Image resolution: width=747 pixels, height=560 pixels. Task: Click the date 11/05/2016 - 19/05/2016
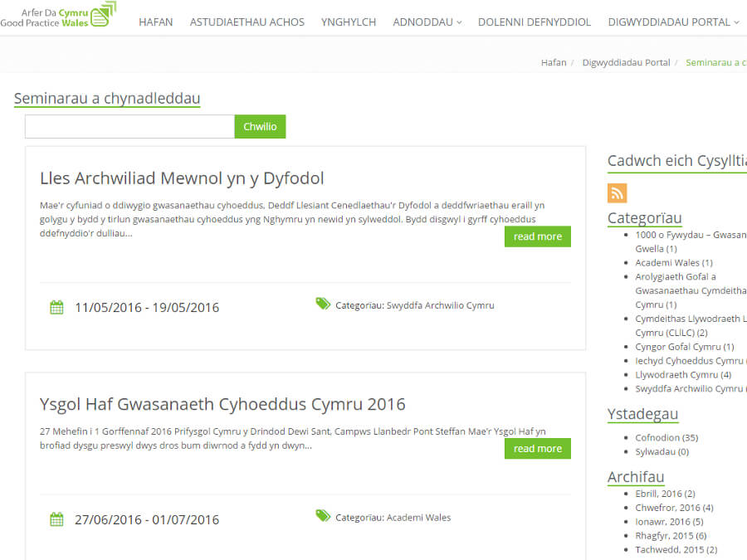tap(147, 308)
